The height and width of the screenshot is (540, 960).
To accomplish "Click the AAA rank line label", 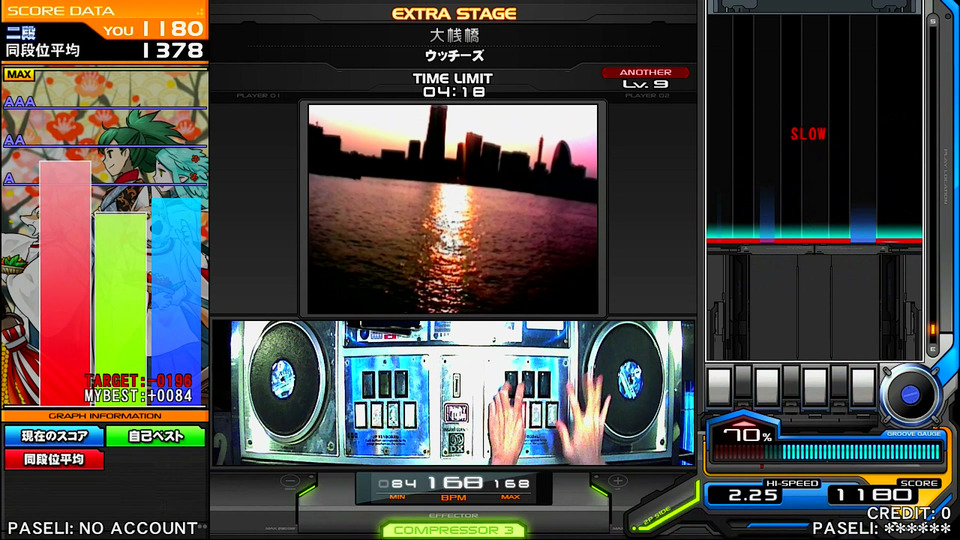I will [x=20, y=102].
